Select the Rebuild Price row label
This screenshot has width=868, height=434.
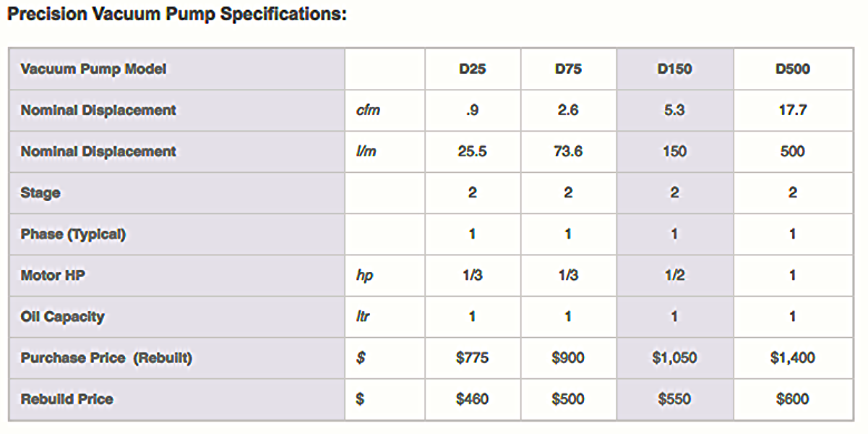66,399
